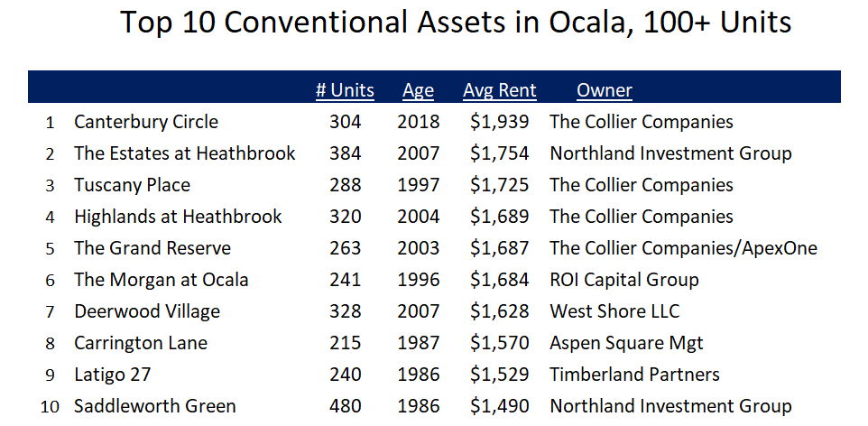Select the ROI Capital Group owner cell
This screenshot has height=426, width=868.
[624, 280]
